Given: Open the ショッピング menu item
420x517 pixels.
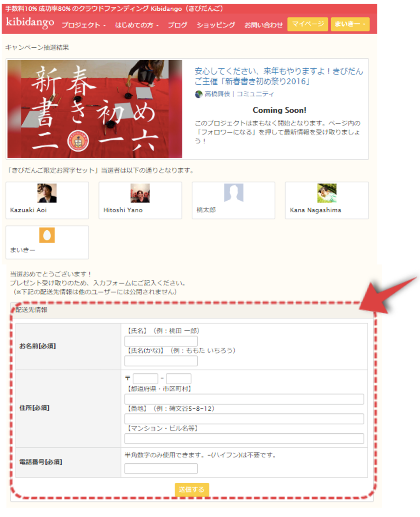Looking at the screenshot, I should click(216, 25).
